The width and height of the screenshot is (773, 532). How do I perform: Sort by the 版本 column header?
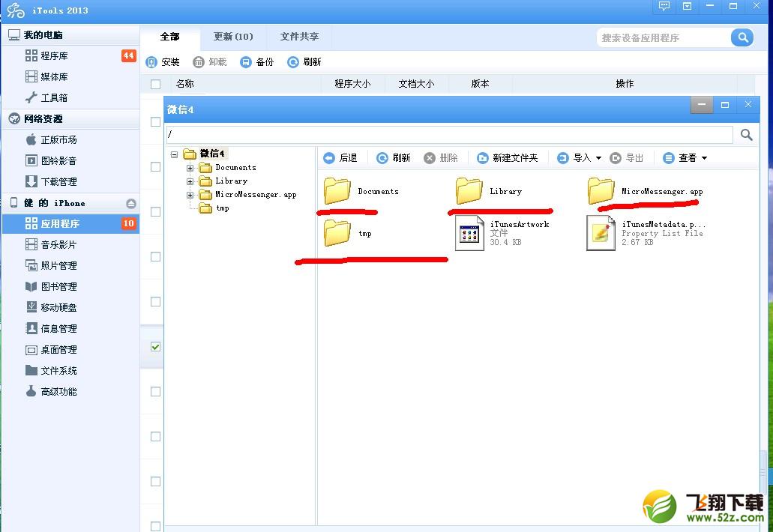click(x=480, y=84)
